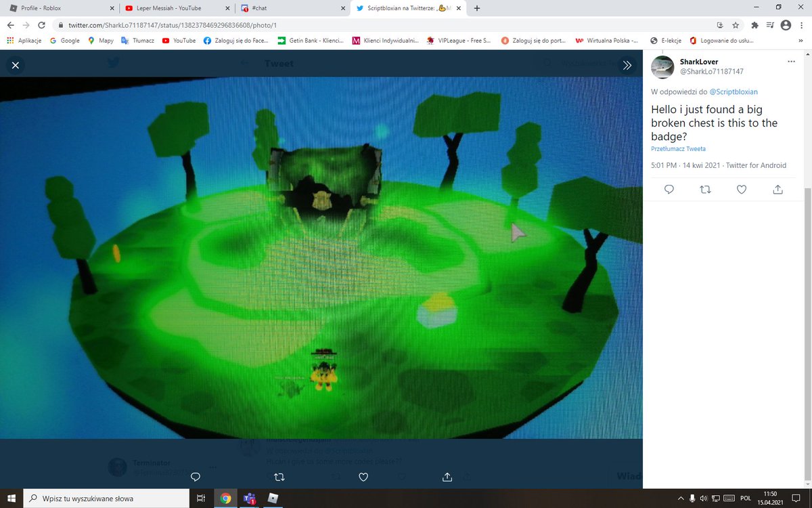Open the Twitter for Android source link

[756, 165]
